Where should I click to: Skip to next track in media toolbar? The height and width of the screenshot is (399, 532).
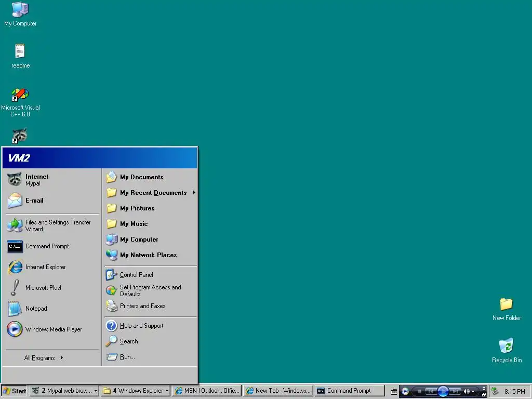pyautogui.click(x=455, y=392)
